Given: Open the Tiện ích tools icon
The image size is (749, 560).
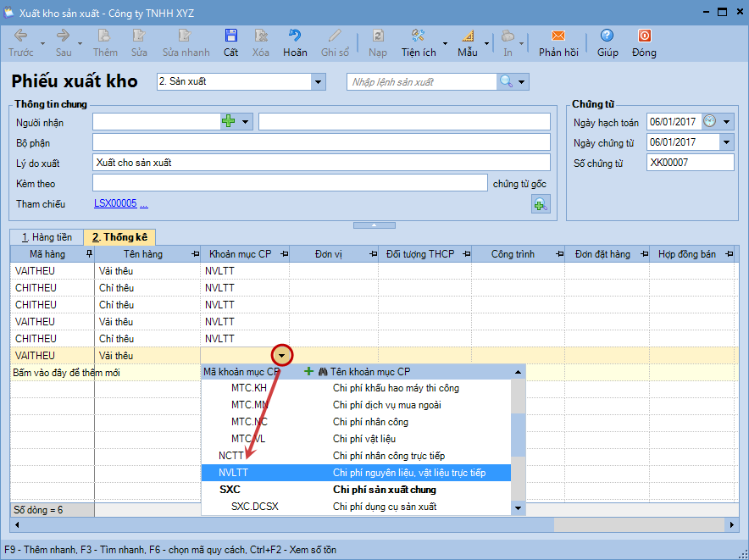Looking at the screenshot, I should click(x=418, y=36).
